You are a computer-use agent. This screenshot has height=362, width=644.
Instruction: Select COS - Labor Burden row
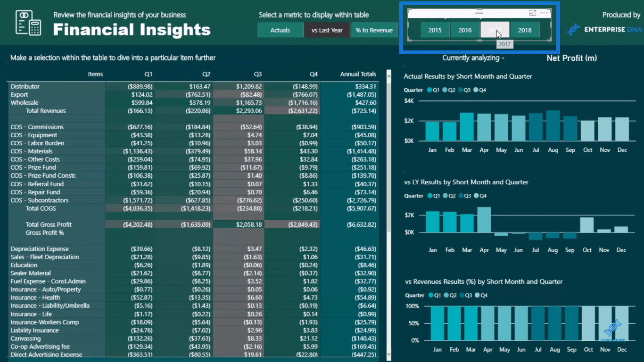(193, 143)
